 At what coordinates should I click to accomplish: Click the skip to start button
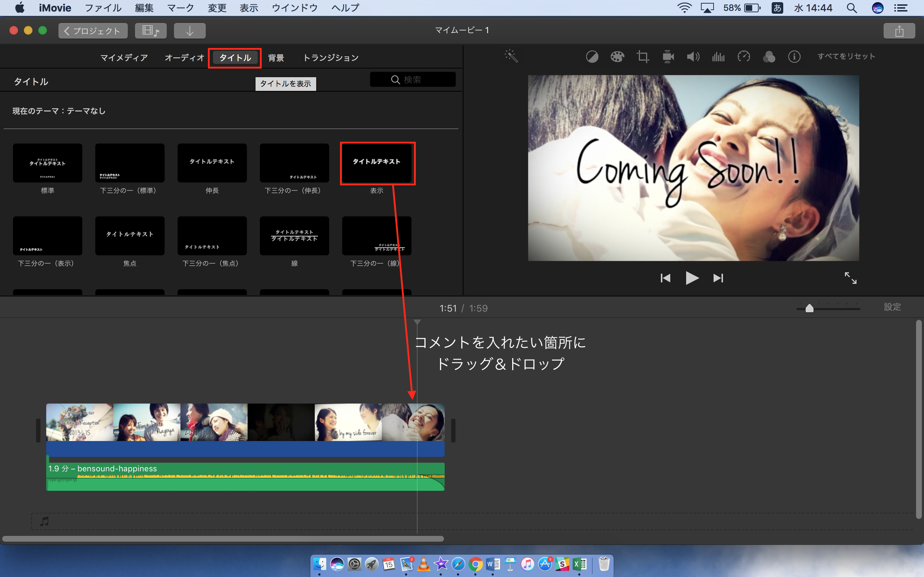(x=664, y=278)
